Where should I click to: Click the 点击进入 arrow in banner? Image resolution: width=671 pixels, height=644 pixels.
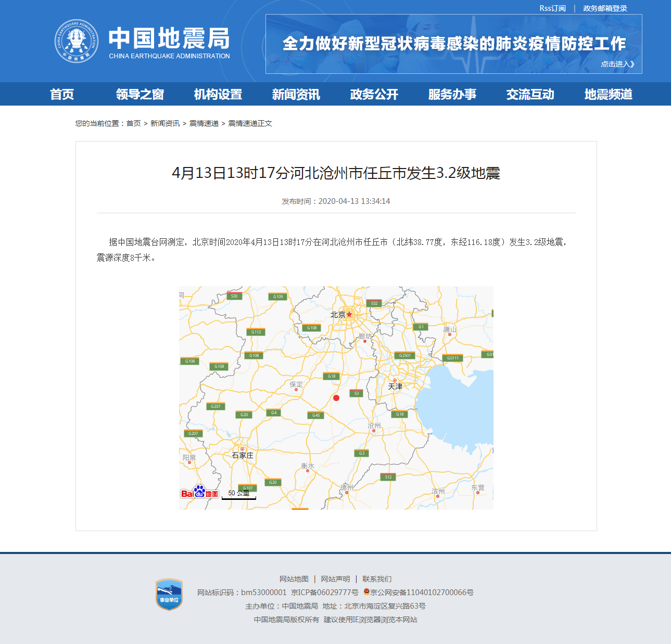tap(617, 64)
